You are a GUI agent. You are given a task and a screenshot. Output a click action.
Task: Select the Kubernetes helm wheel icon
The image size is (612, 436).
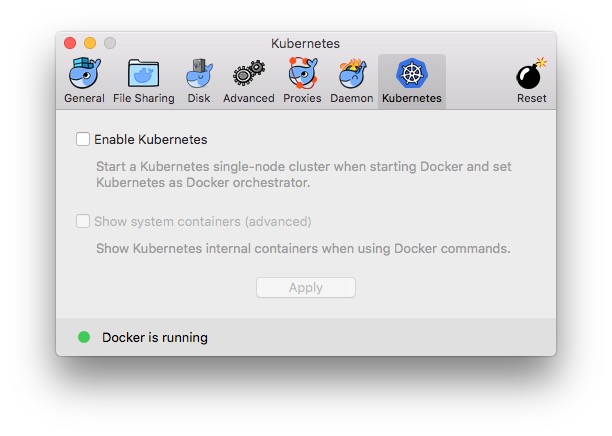click(411, 75)
